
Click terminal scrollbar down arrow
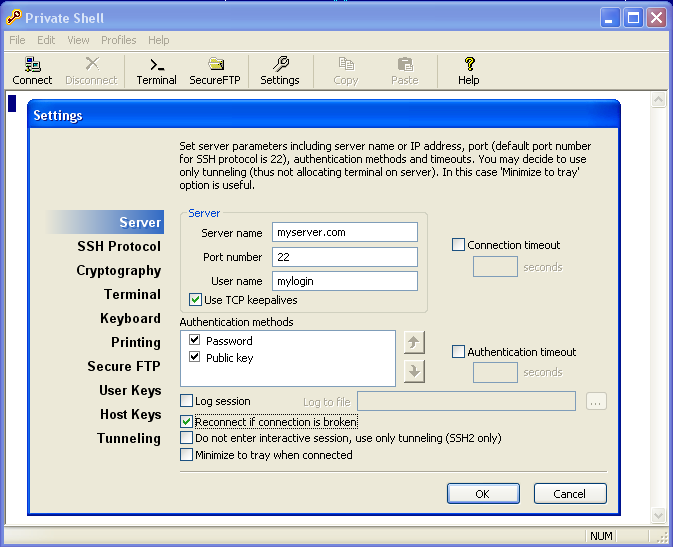coord(658,514)
